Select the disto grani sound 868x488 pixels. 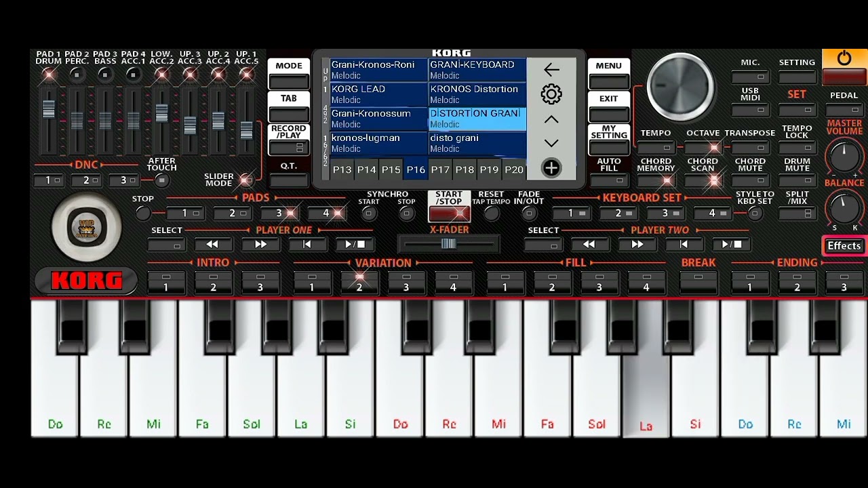477,143
